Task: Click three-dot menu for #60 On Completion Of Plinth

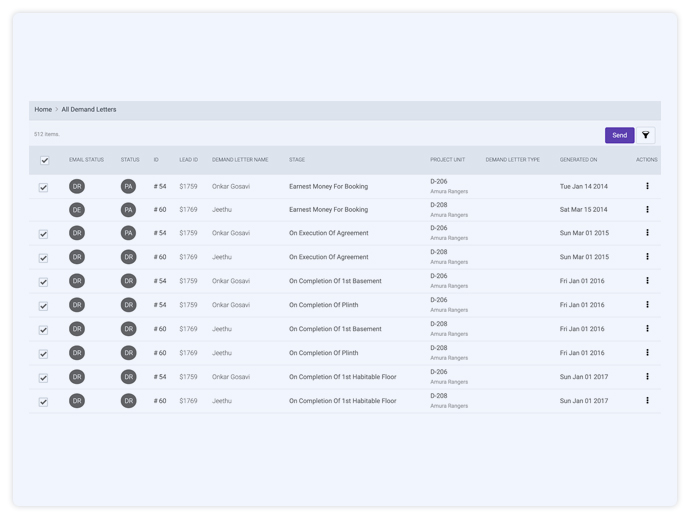Action: pos(647,353)
